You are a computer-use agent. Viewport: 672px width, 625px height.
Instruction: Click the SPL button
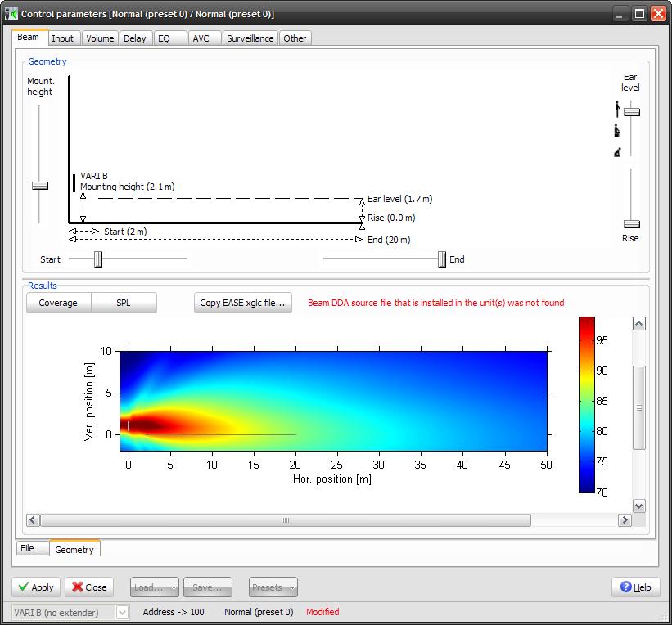click(124, 303)
